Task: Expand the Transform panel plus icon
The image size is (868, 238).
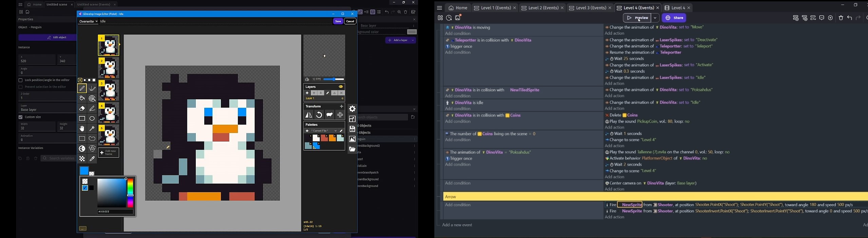Action: [341, 107]
